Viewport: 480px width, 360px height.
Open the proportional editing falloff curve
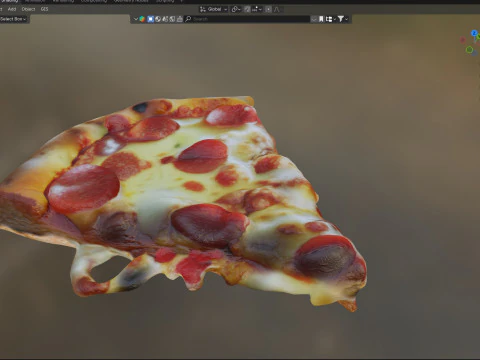coord(276,9)
